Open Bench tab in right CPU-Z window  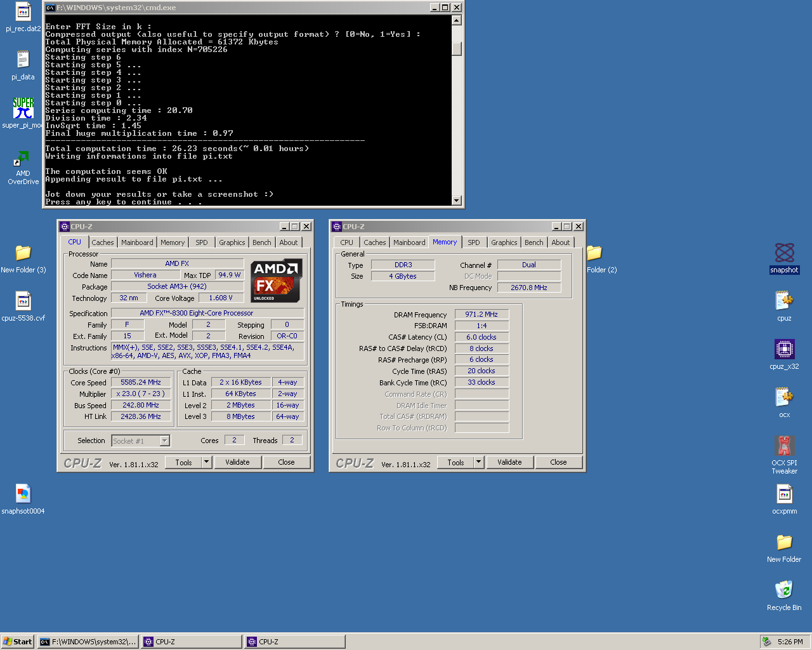(534, 242)
